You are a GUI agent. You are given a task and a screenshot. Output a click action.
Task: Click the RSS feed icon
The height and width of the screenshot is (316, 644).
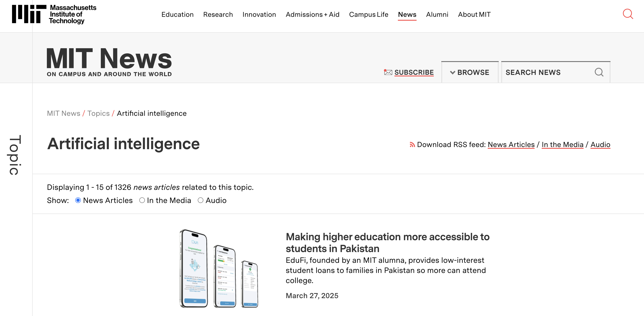412,145
